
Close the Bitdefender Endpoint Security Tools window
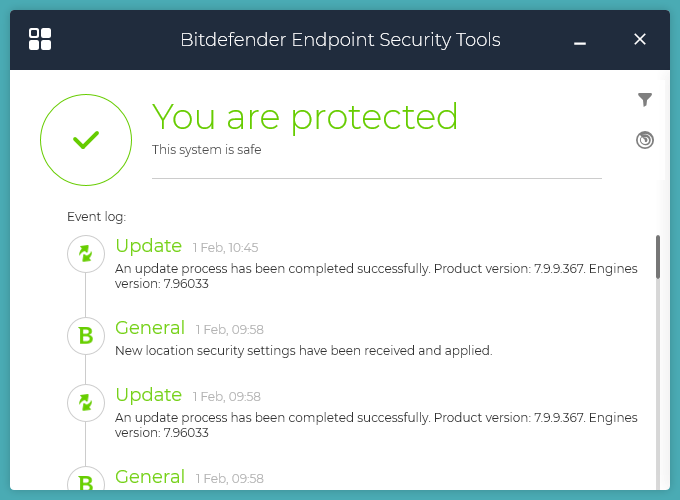(x=640, y=40)
